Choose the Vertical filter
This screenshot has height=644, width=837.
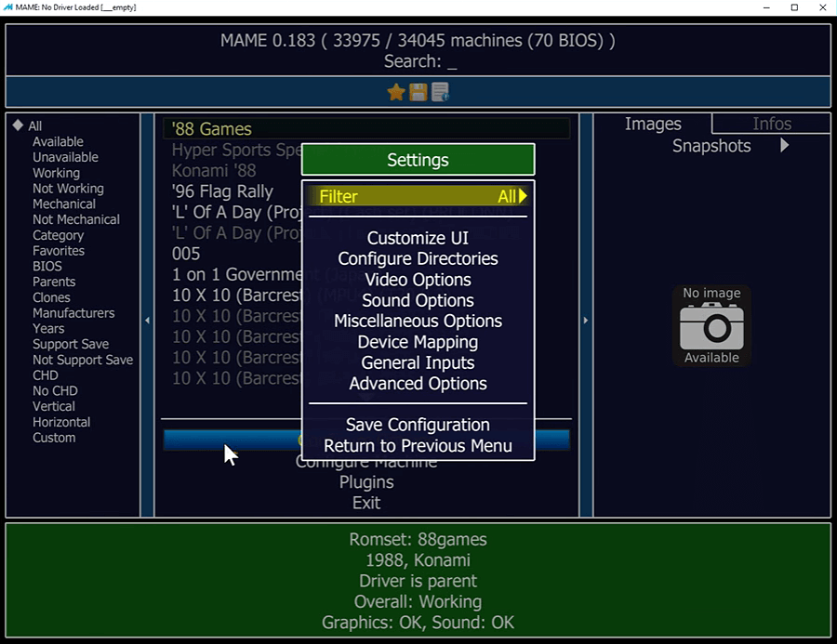[x=53, y=406]
